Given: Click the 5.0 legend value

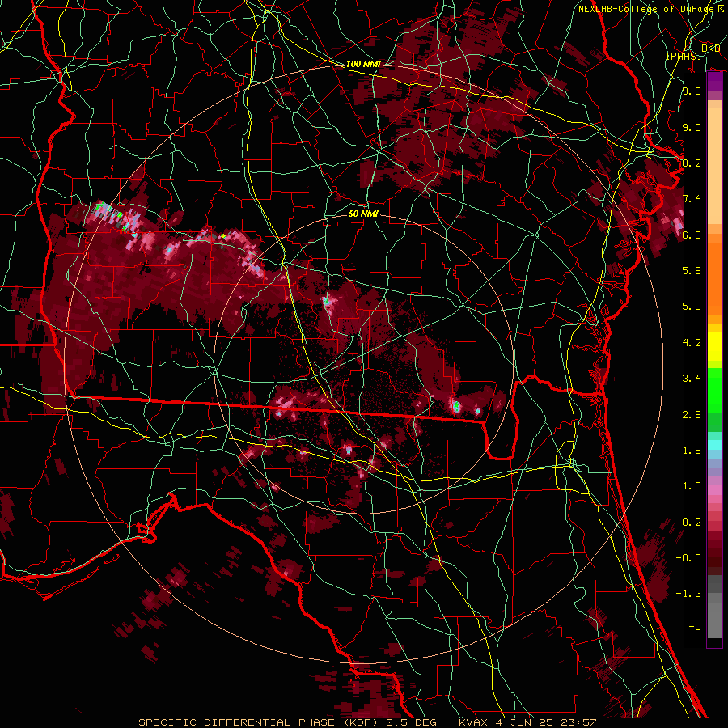Looking at the screenshot, I should click(692, 307).
